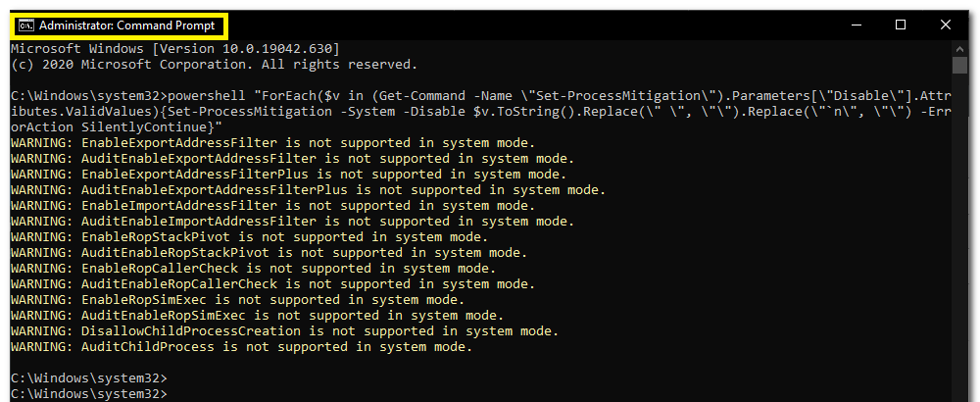Viewport: 980px width, 402px height.
Task: Click the vertical scrollbar thumb
Action: pos(959,65)
